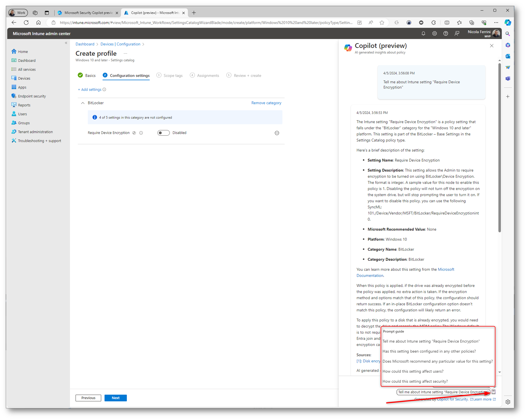Click Copilot panel scrollbar thumb
This screenshot has height=420, width=526.
point(499,148)
